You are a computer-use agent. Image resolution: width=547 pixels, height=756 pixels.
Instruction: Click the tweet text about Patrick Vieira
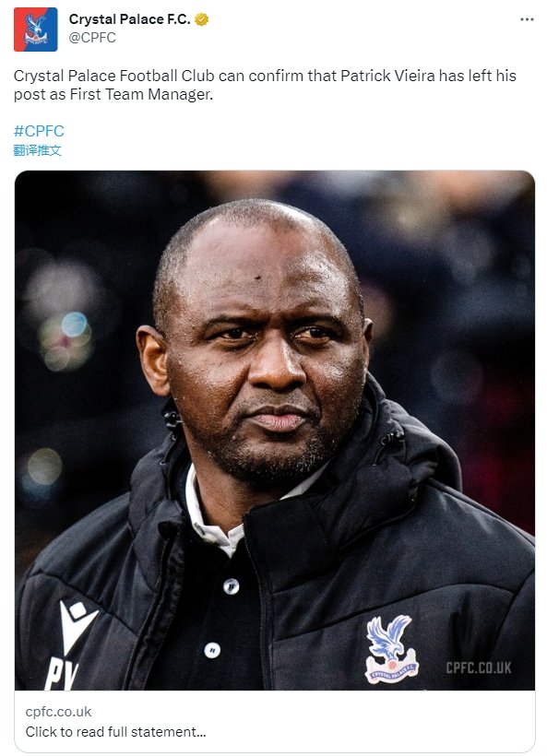pyautogui.click(x=265, y=85)
